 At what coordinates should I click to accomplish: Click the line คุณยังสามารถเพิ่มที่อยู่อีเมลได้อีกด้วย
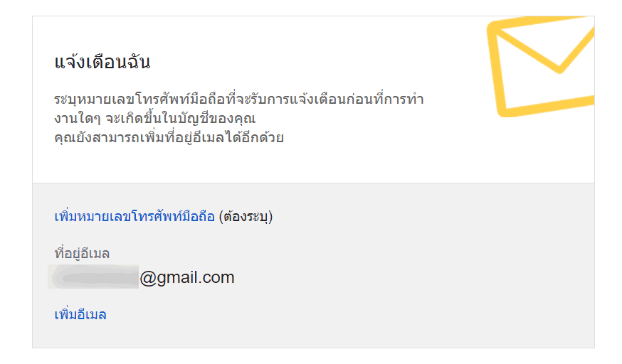pyautogui.click(x=169, y=137)
